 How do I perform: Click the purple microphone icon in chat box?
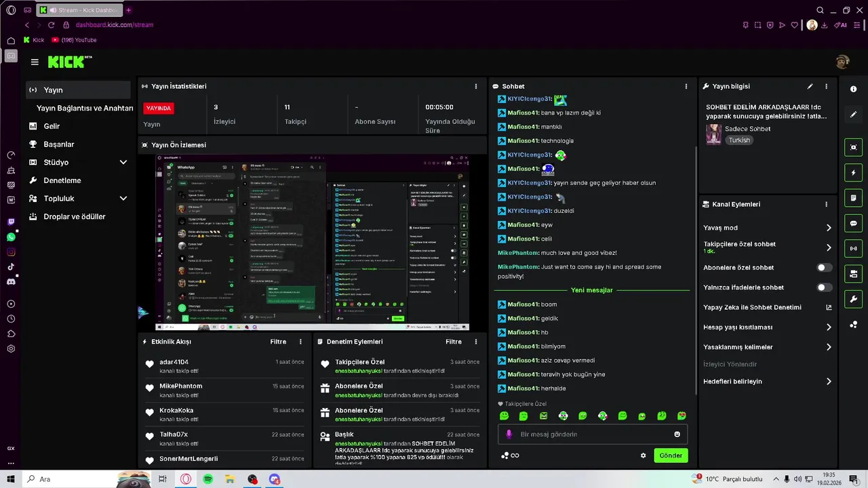tap(509, 434)
